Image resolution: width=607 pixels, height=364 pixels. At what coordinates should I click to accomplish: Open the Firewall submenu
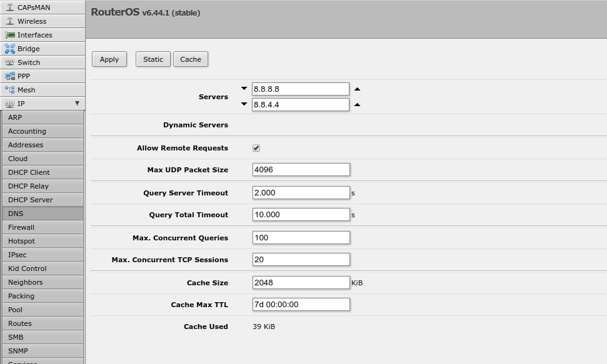(43, 227)
